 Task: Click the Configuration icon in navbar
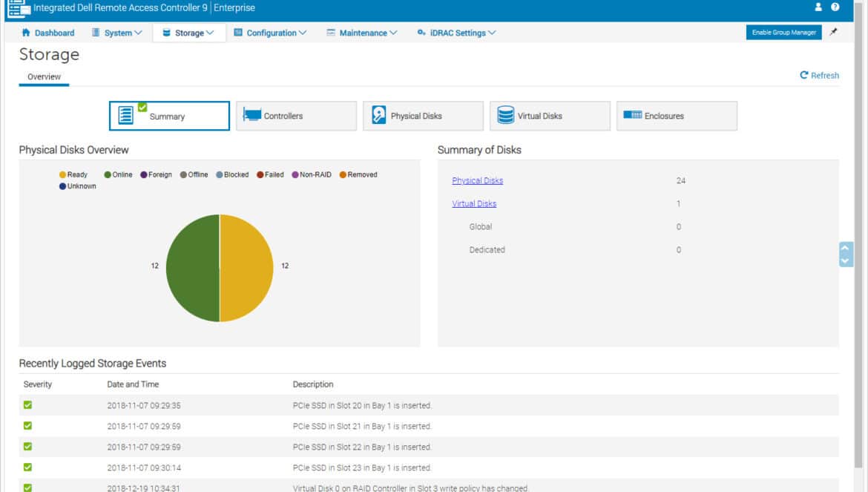238,33
